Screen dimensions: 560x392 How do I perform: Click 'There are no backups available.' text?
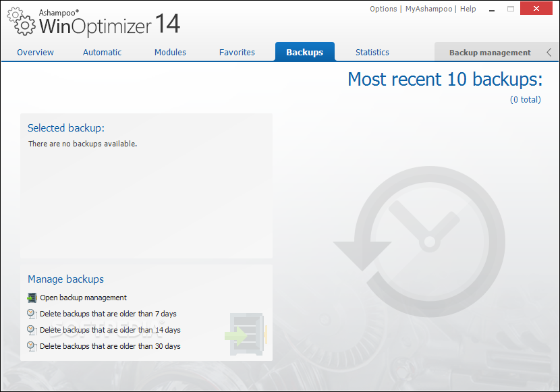(x=82, y=144)
